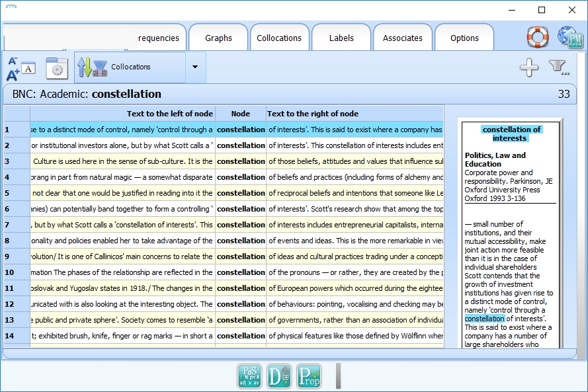Click highlighted 'constellation' in context panel
Screen dimensions: 588x392
tap(484, 319)
